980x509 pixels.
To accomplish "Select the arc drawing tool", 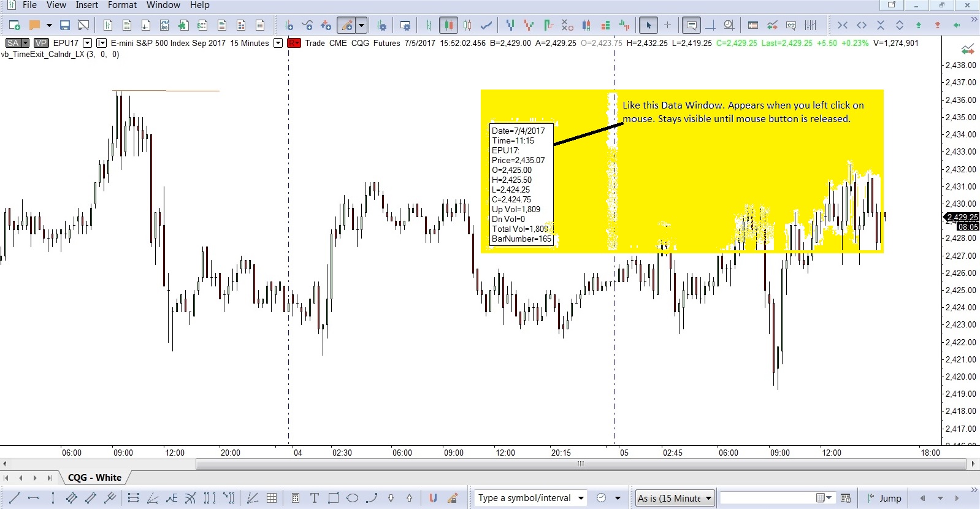I will 371,498.
